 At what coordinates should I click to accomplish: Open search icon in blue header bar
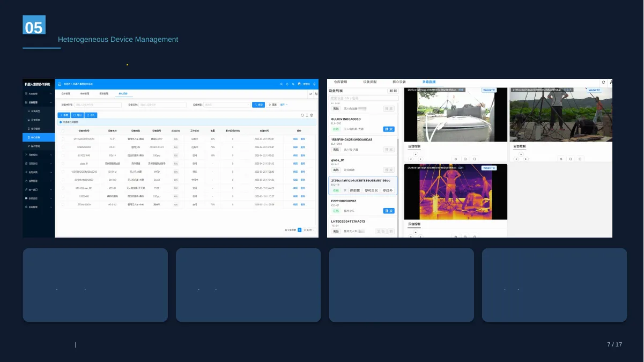(x=281, y=84)
